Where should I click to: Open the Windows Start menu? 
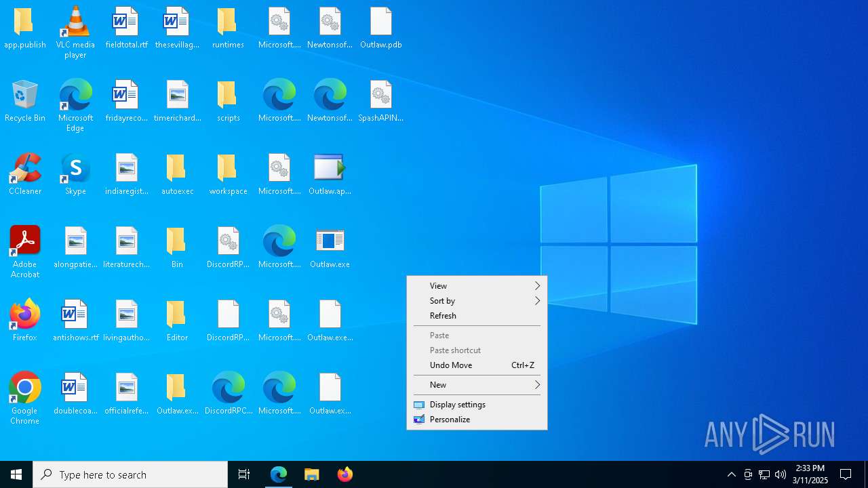(x=16, y=474)
